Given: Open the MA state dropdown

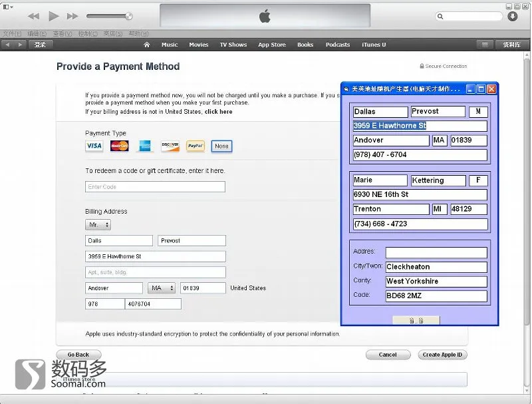Looking at the screenshot, I should coord(162,288).
